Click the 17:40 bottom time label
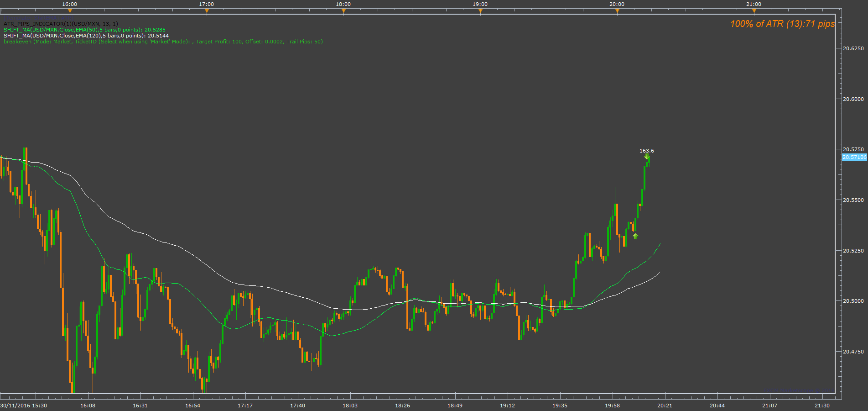Viewport: 868px width, 411px height. click(298, 406)
